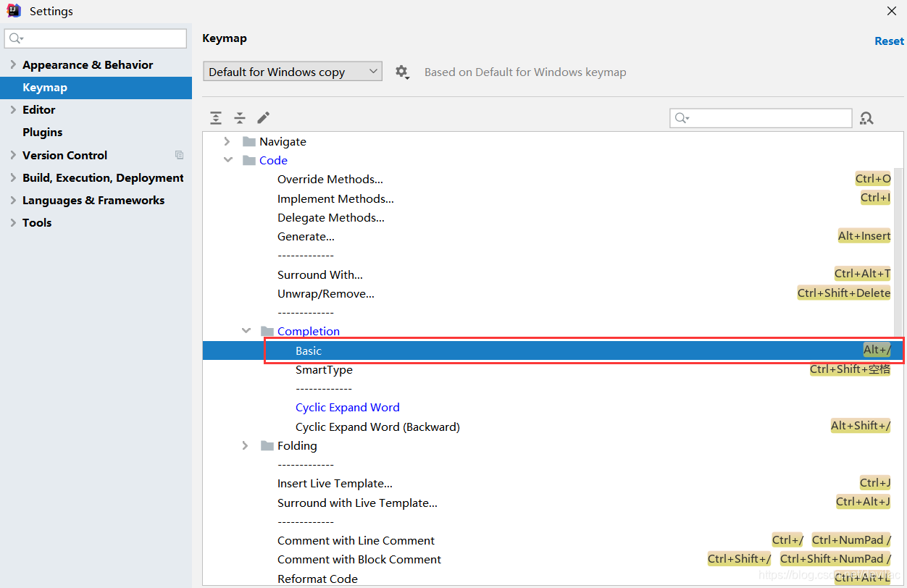
Task: Expand the Version Control section
Action: tap(13, 155)
